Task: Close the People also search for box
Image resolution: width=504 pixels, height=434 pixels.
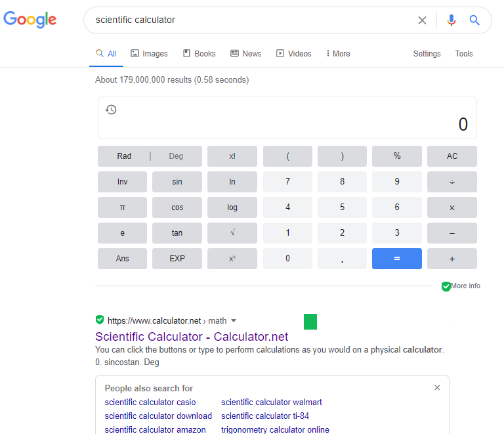Action: click(437, 388)
